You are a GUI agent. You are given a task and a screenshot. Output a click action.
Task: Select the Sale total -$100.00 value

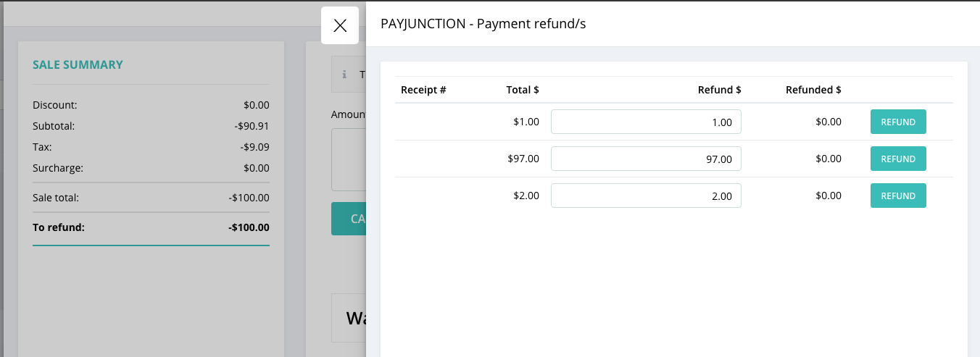(249, 197)
